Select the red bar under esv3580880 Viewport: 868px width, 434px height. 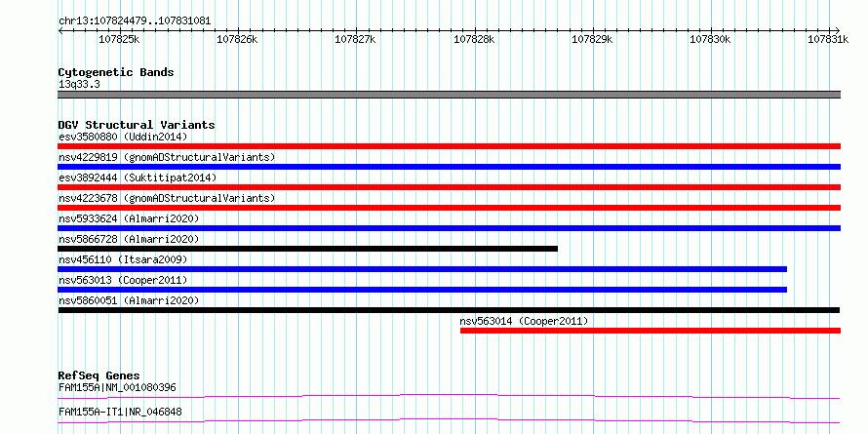(449, 146)
